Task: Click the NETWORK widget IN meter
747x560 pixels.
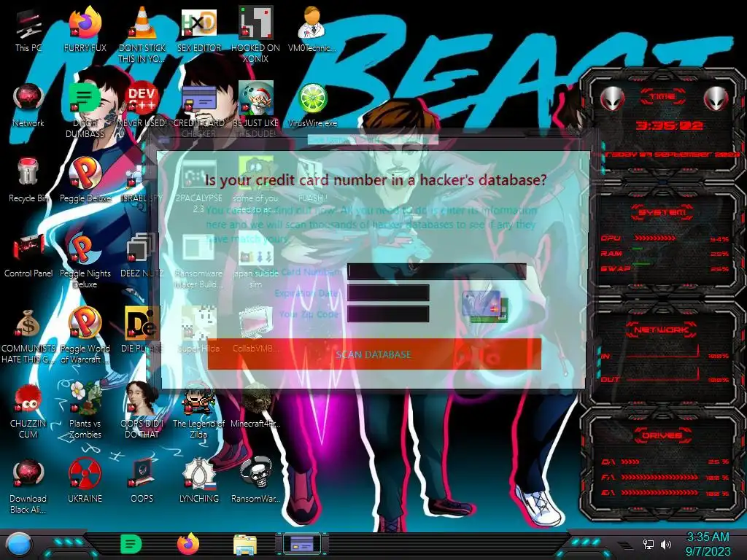Action: tap(662, 354)
